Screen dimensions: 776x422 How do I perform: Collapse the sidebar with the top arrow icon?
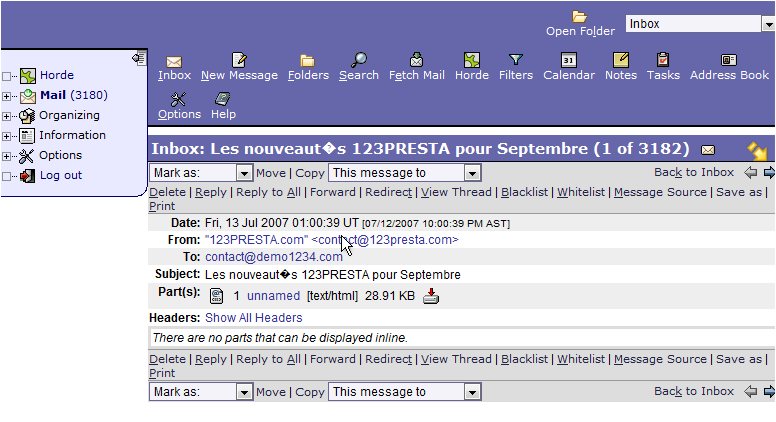point(138,59)
